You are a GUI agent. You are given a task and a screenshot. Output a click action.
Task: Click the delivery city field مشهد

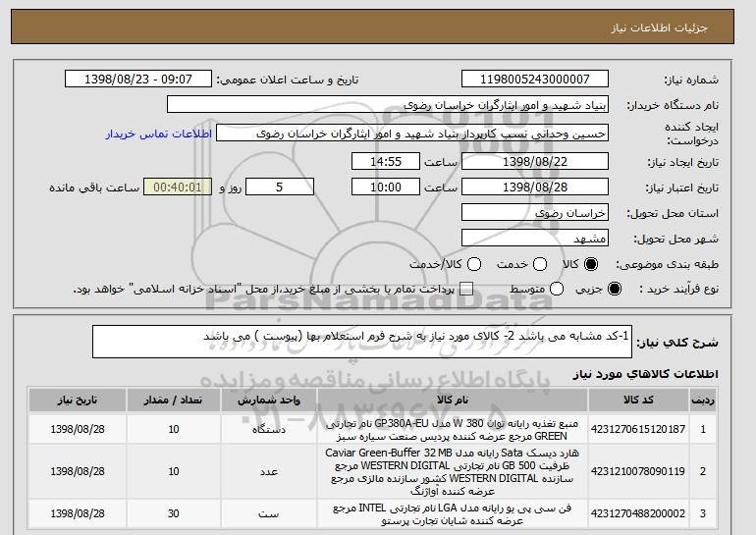(x=535, y=239)
